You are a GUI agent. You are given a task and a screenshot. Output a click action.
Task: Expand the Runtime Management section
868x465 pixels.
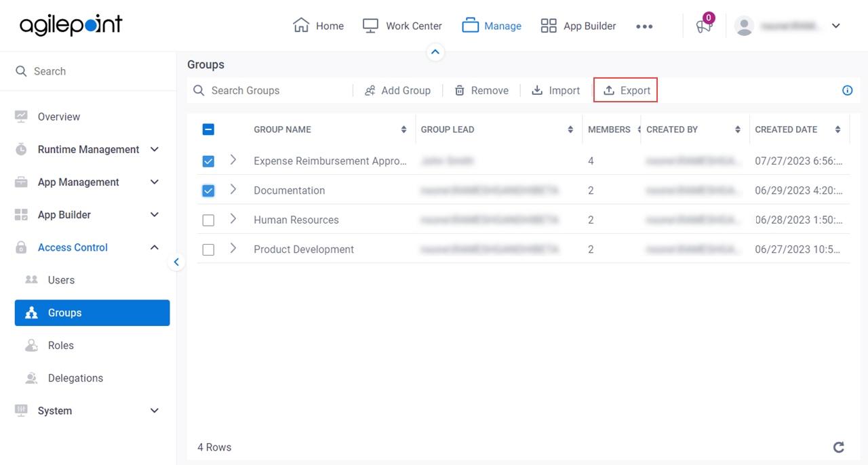(88, 149)
